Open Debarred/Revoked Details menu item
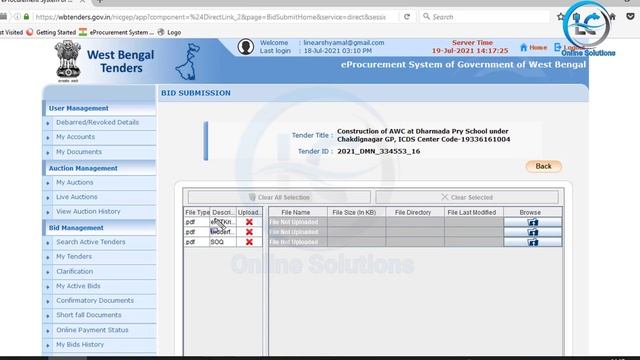This screenshot has width=640, height=360. click(x=98, y=122)
